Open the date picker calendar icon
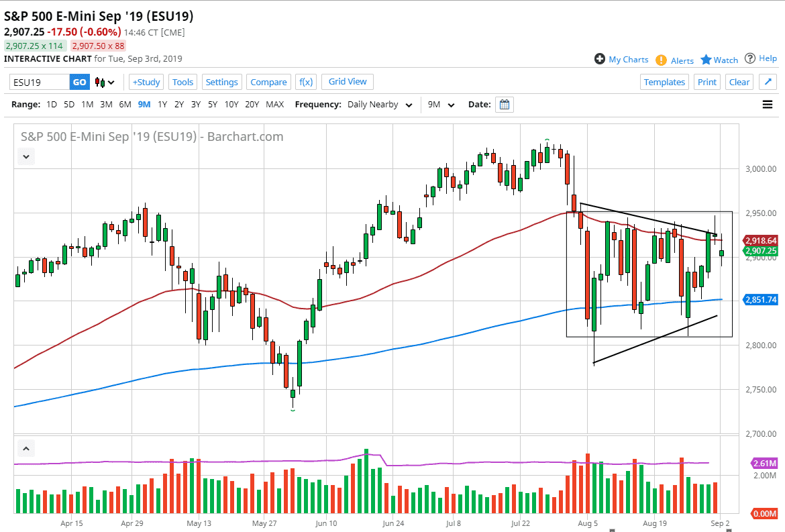 (x=505, y=105)
